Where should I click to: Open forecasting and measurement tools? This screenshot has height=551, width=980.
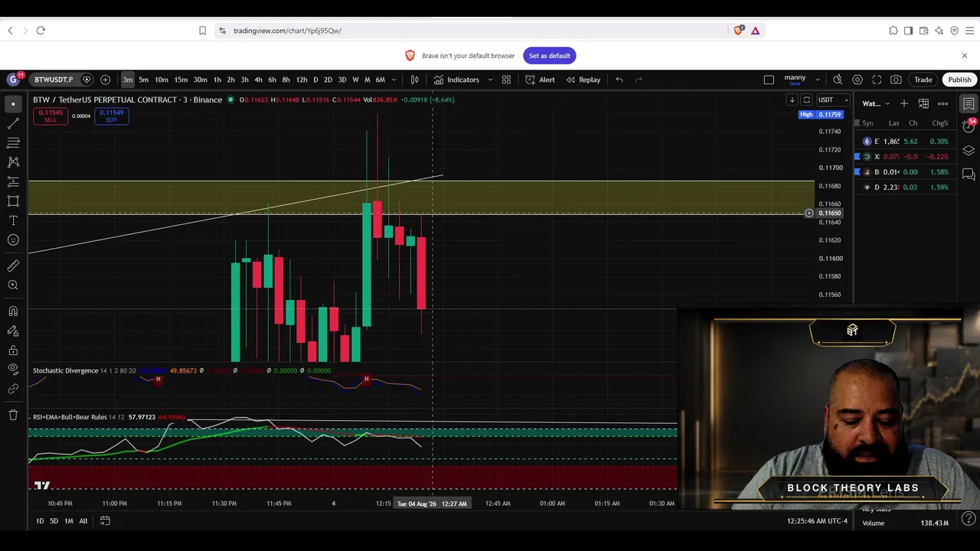point(13,182)
